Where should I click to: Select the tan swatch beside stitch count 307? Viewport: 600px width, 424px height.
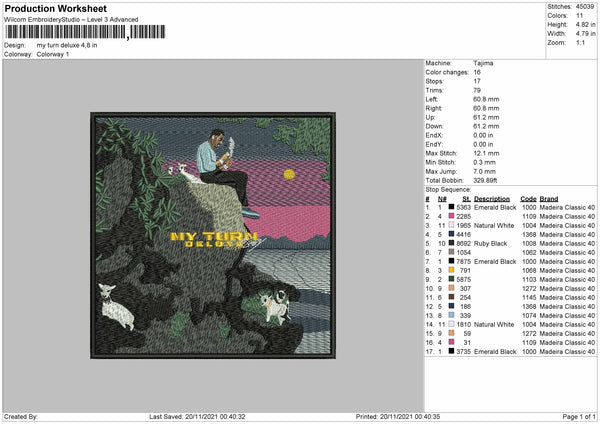[x=451, y=288]
